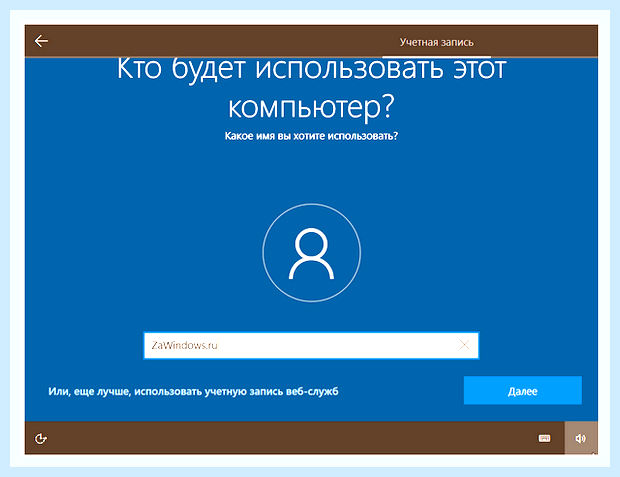Clear the username field with X icon
This screenshot has height=477, width=620.
click(x=465, y=345)
